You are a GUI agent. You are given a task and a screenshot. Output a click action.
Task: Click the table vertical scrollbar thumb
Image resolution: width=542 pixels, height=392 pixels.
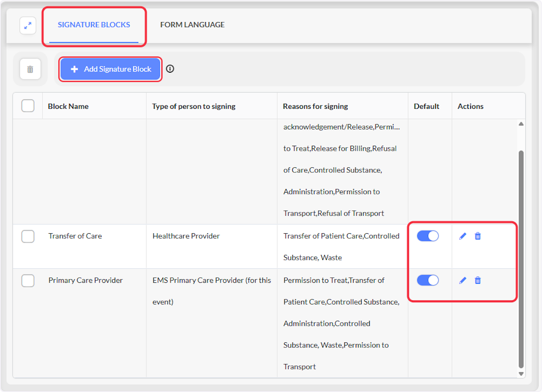[521, 259]
